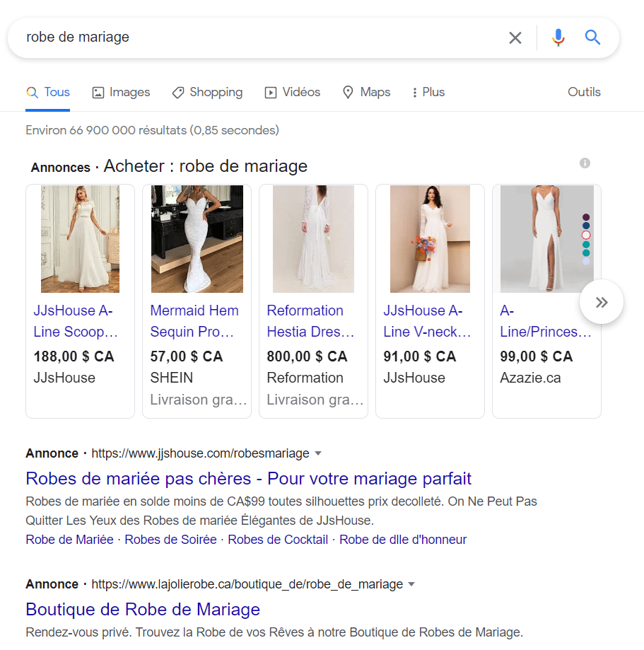The width and height of the screenshot is (644, 650).
Task: Open the Maps tab
Action: tap(366, 92)
